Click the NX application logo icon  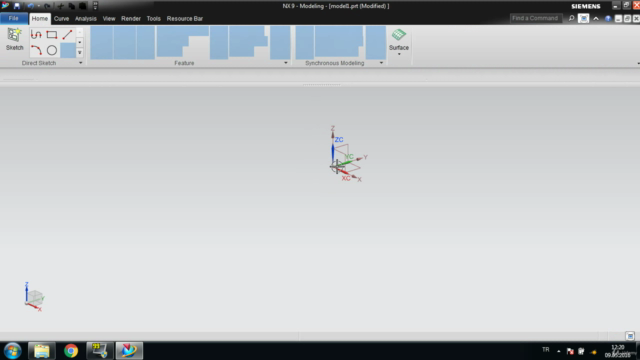click(x=5, y=5)
